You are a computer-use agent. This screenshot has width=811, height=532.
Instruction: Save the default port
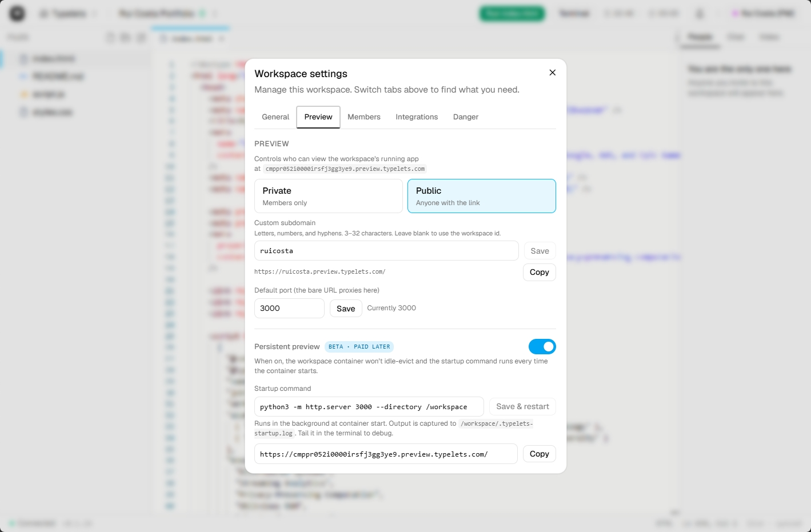[346, 309]
